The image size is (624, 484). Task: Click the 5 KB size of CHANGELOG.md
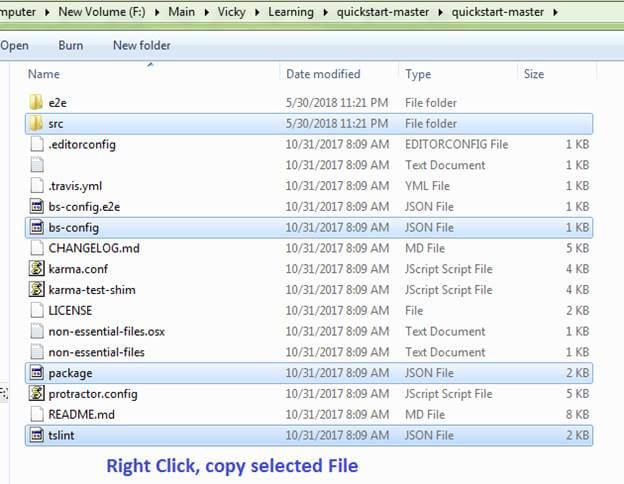[577, 248]
